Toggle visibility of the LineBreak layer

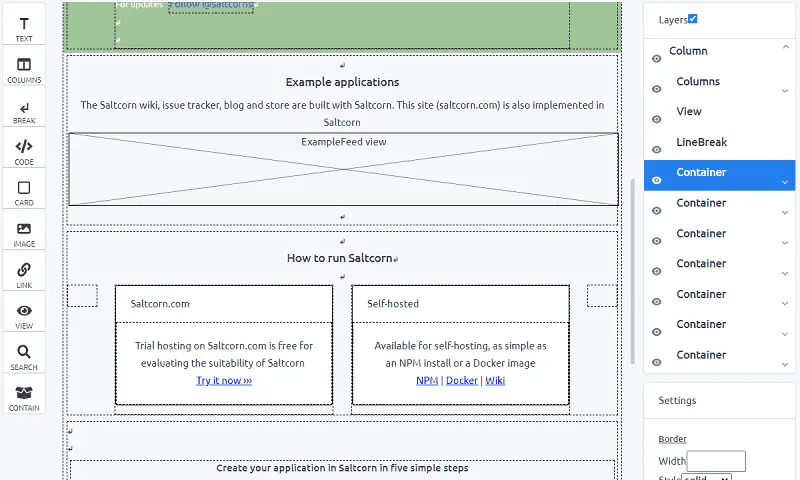click(x=656, y=150)
